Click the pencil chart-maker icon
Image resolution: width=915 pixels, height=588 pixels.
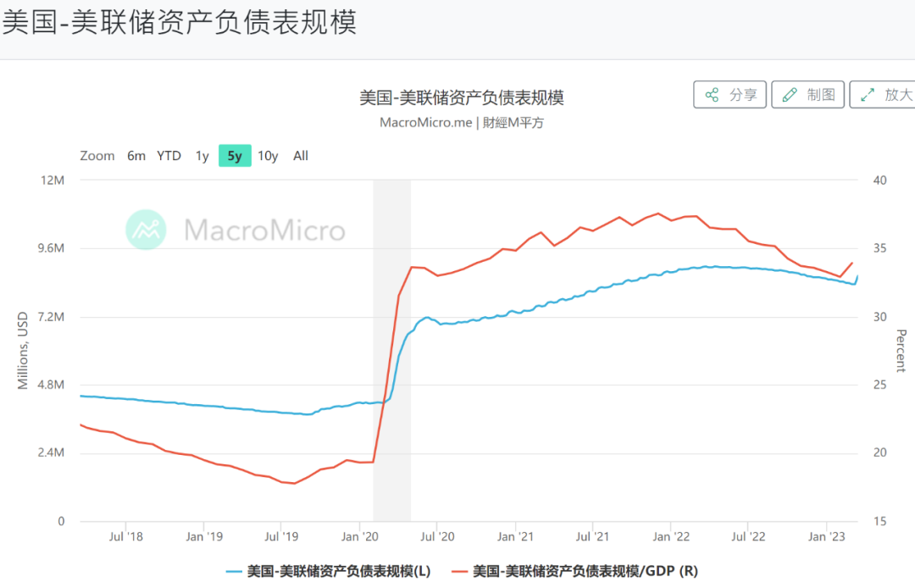click(790, 95)
